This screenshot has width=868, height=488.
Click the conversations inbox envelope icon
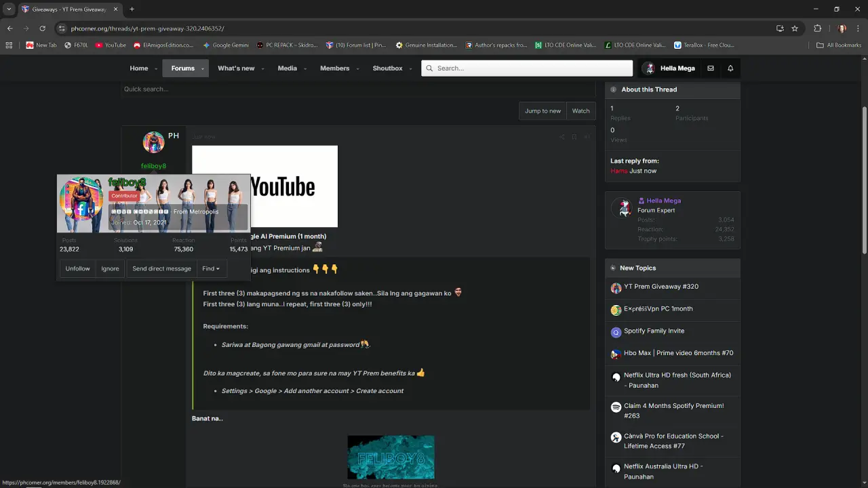coord(711,68)
